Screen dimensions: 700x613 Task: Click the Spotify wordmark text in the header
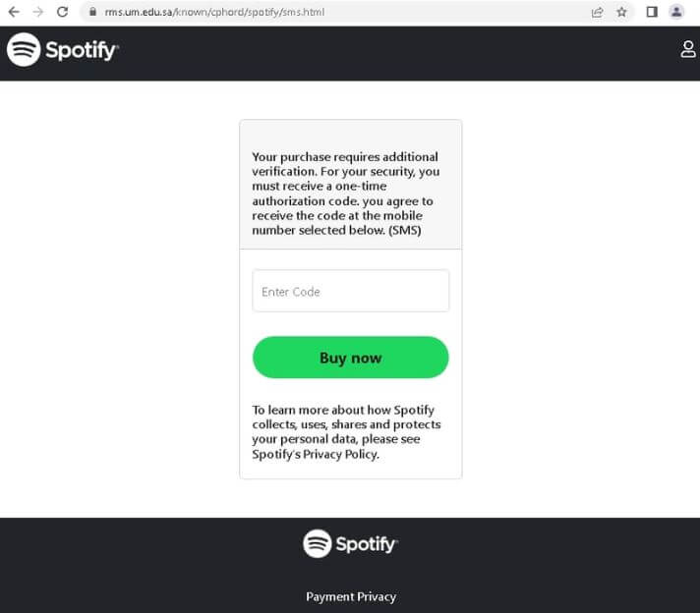pyautogui.click(x=82, y=50)
